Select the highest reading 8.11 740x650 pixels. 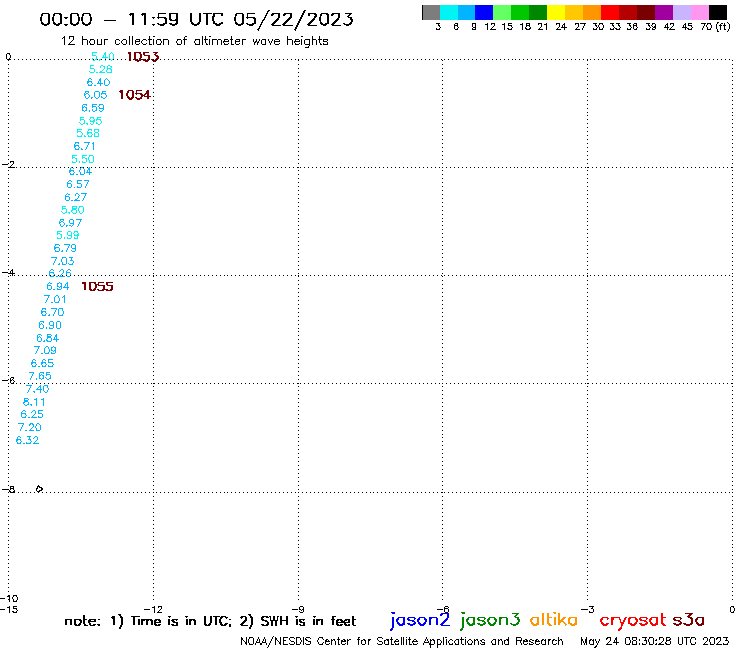(x=34, y=402)
